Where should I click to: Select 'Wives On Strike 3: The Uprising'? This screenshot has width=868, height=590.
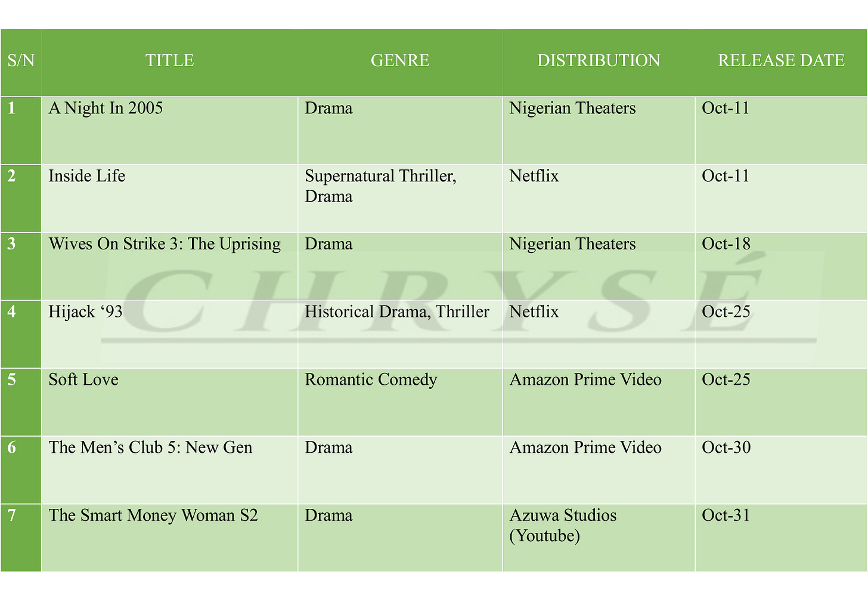(x=165, y=244)
